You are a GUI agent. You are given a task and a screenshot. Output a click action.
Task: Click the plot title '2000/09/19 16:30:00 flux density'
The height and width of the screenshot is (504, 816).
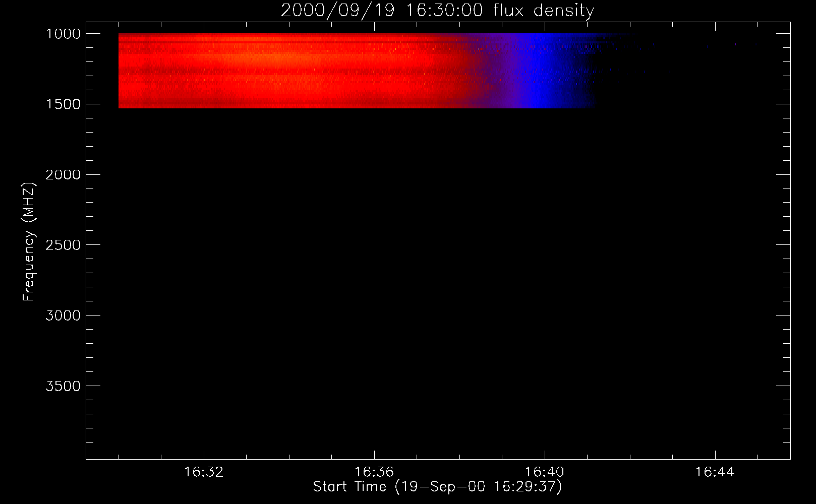[437, 11]
